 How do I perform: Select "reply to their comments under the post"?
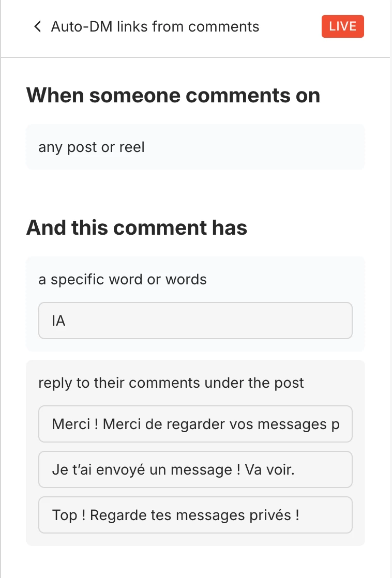(x=171, y=383)
